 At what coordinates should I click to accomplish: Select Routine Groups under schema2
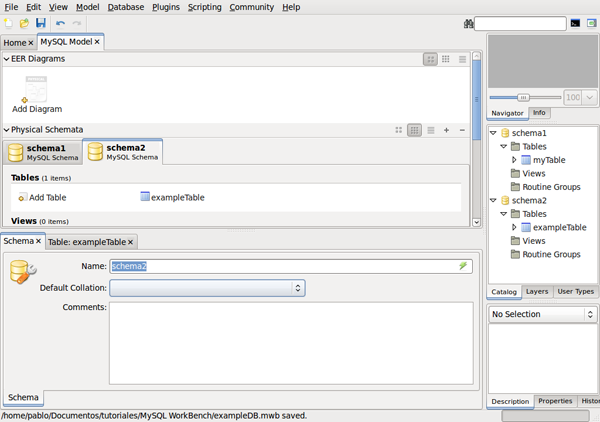coord(551,254)
